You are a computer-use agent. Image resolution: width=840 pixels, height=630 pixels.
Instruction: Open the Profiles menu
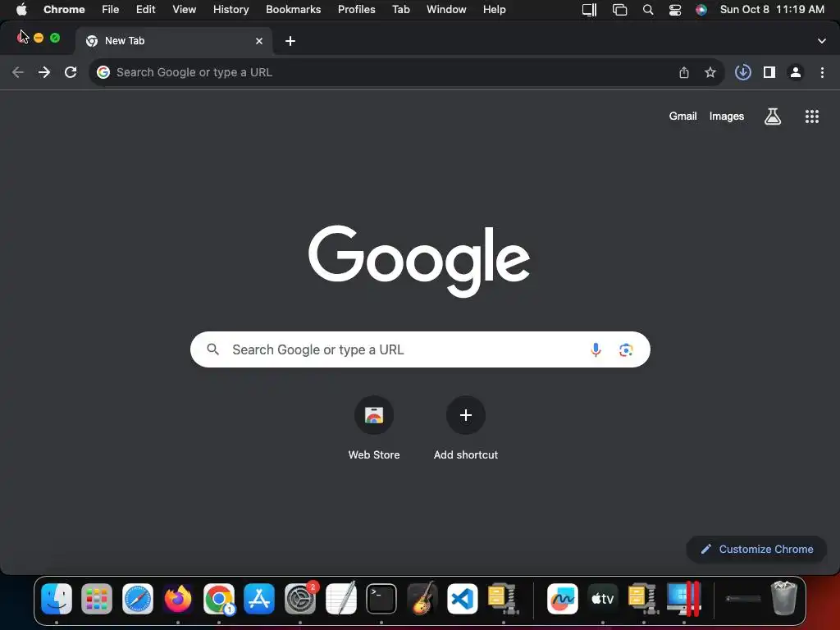point(356,10)
